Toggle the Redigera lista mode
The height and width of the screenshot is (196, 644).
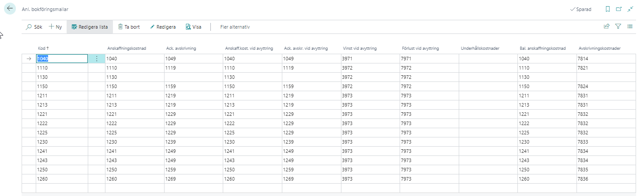[90, 27]
